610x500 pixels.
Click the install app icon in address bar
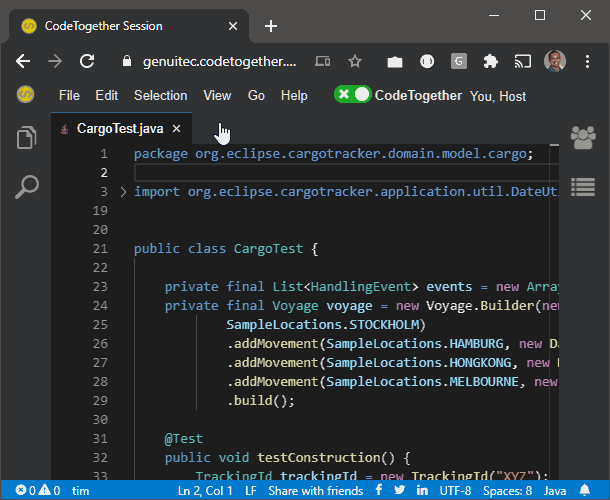coord(323,61)
